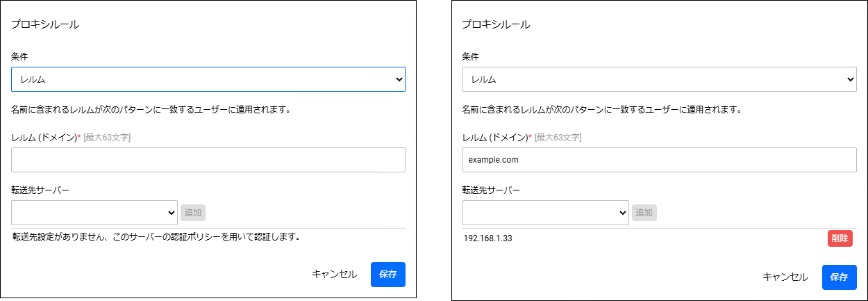Screen dimensions: 868x301
Task: Click プロキシルール title of the example.com dialog
Action: point(496,25)
